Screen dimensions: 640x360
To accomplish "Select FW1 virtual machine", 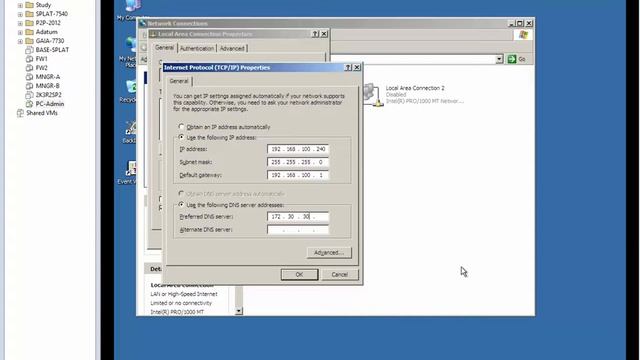I will click(x=41, y=59).
